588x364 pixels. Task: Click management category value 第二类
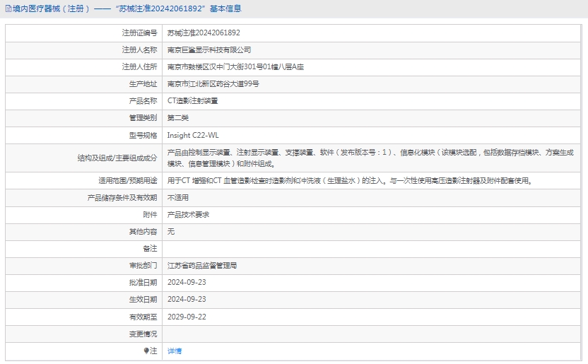(178, 118)
